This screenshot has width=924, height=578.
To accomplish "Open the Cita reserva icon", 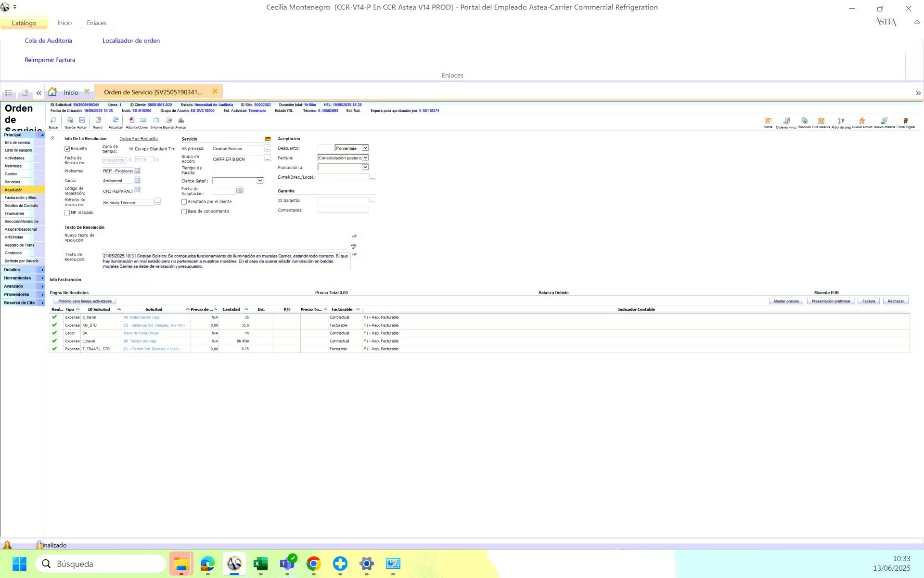I will [x=821, y=121].
